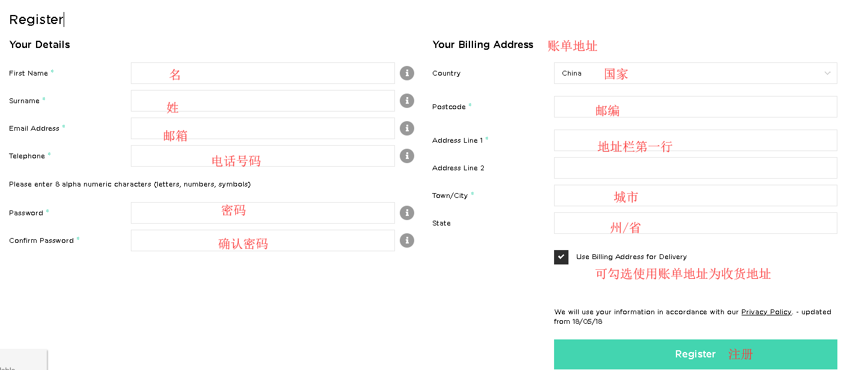Click the Confirm Password field

tap(262, 240)
